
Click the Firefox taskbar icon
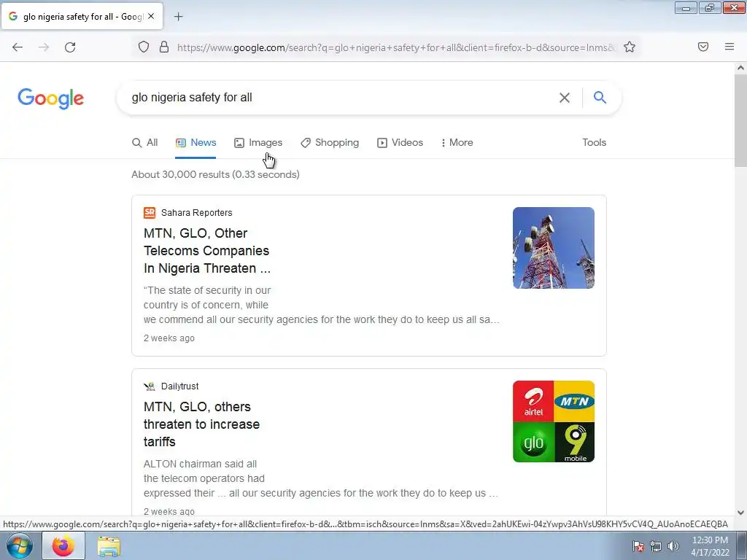[x=63, y=545]
